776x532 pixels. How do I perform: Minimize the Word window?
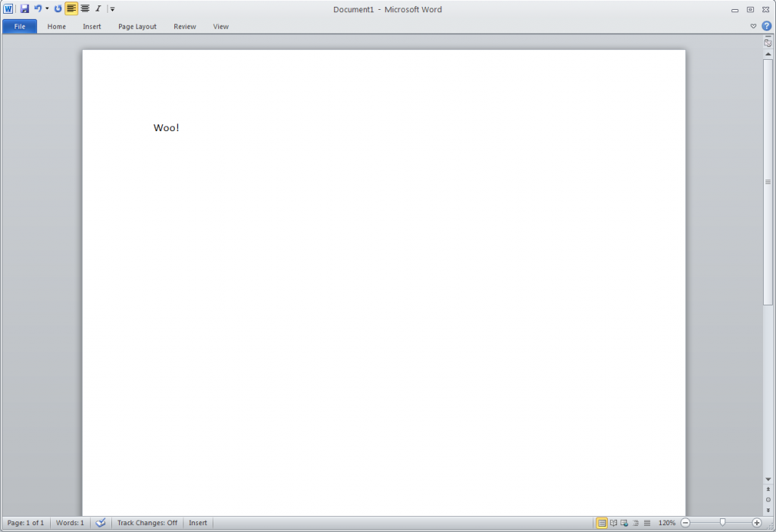[x=735, y=9]
